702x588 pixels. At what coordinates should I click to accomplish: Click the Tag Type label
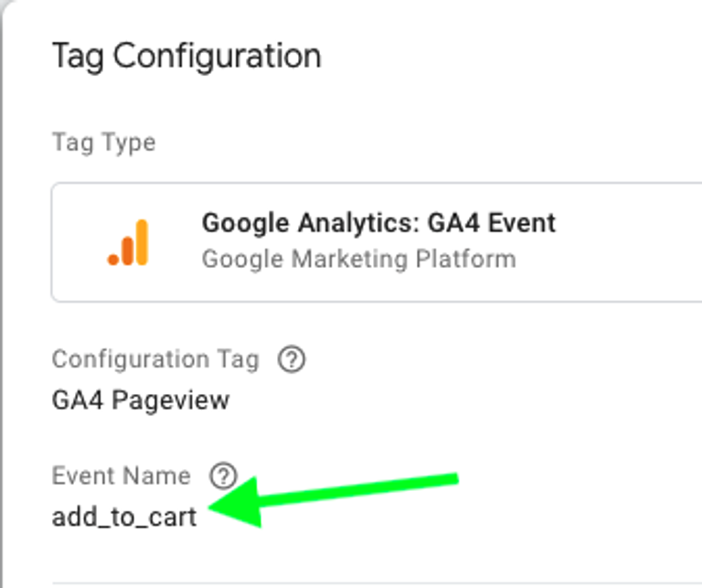tap(104, 144)
